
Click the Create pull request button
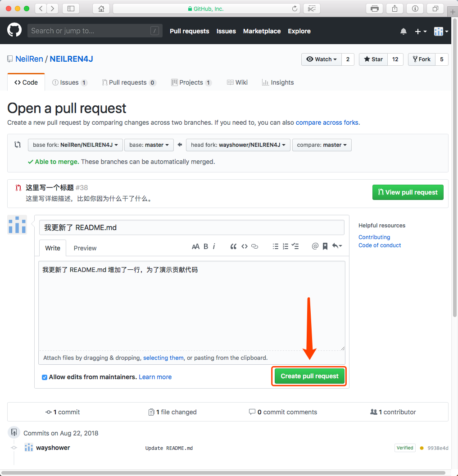point(309,376)
